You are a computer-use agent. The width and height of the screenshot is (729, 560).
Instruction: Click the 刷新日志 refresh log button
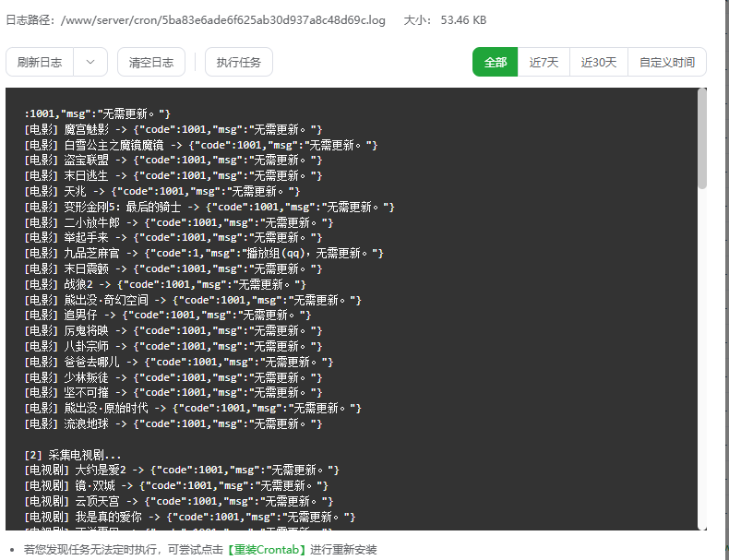(x=40, y=63)
